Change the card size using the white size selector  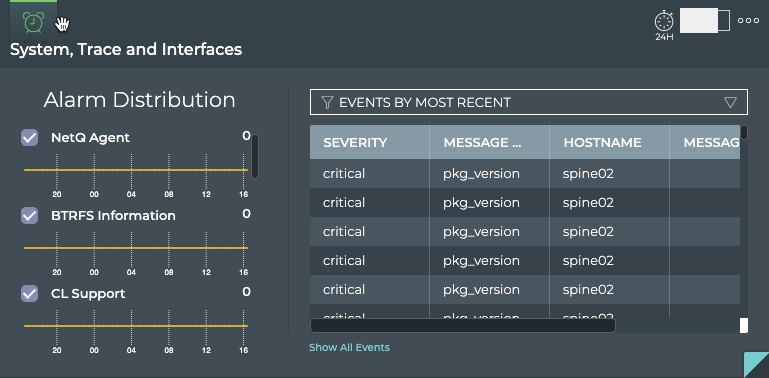(705, 21)
